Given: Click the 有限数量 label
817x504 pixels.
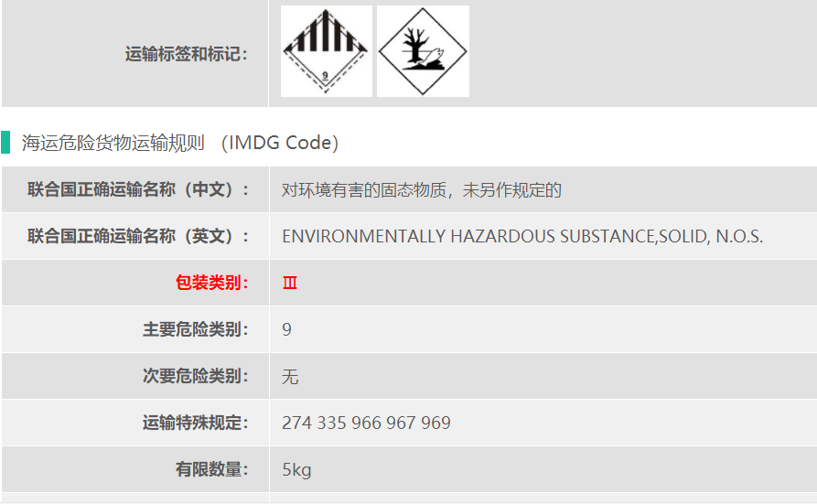Looking at the screenshot, I should coord(212,469).
